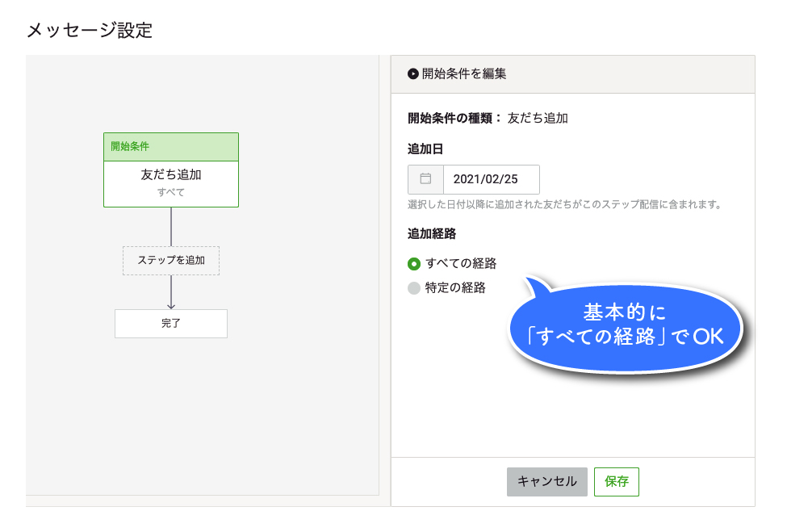Click the 2021/02/25 date field
Viewport: 787px width, 532px height.
coord(491,179)
